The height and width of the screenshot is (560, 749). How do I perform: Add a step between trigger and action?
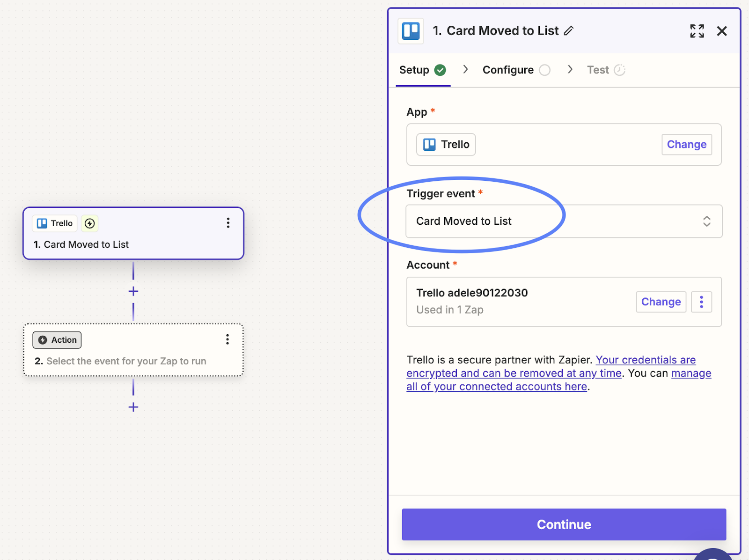click(133, 291)
